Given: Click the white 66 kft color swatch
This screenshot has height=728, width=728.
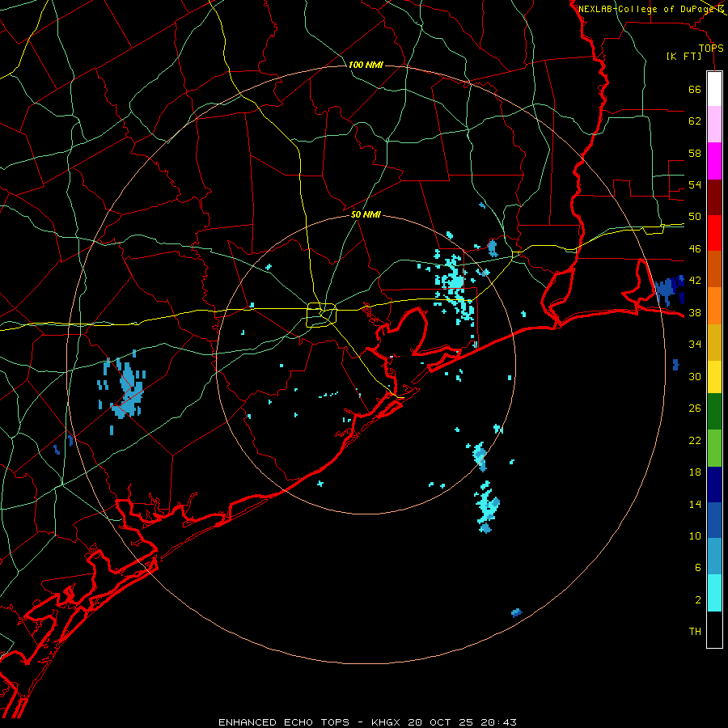Looking at the screenshot, I should tap(714, 89).
